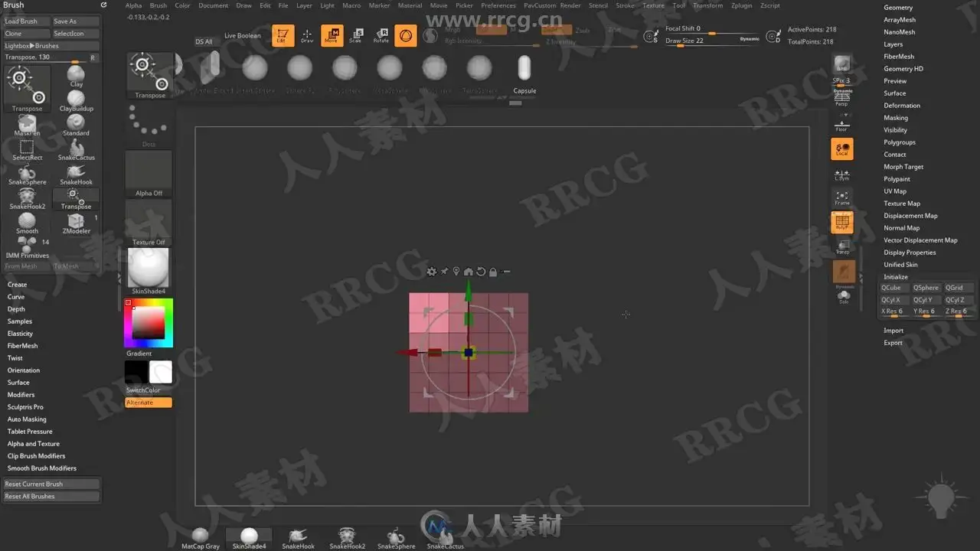Open the Alpha Off thumbnail

(x=149, y=174)
